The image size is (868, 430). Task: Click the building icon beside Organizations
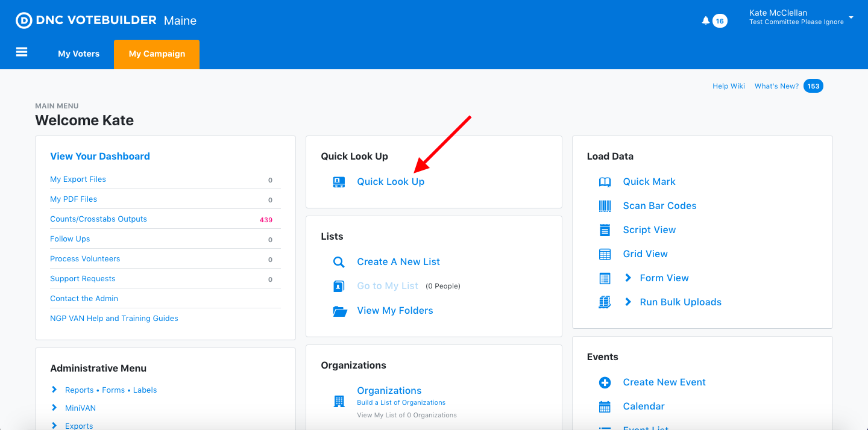pos(339,401)
